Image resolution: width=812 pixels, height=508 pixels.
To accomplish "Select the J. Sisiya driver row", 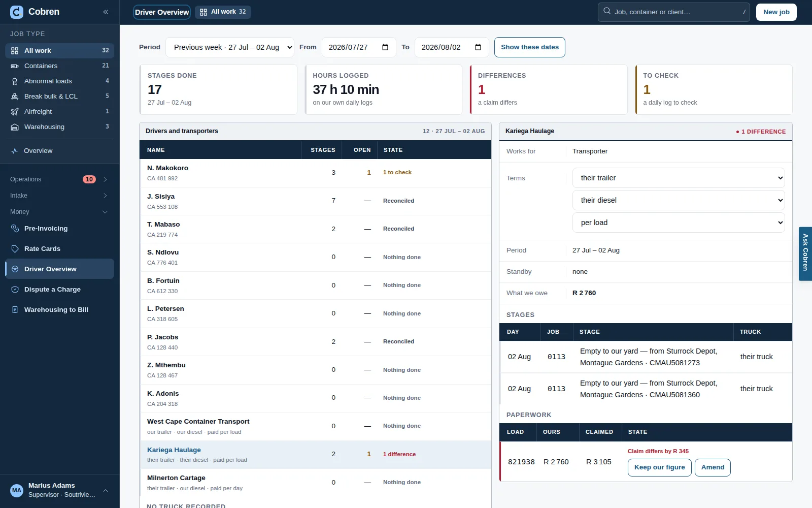I will tap(315, 201).
